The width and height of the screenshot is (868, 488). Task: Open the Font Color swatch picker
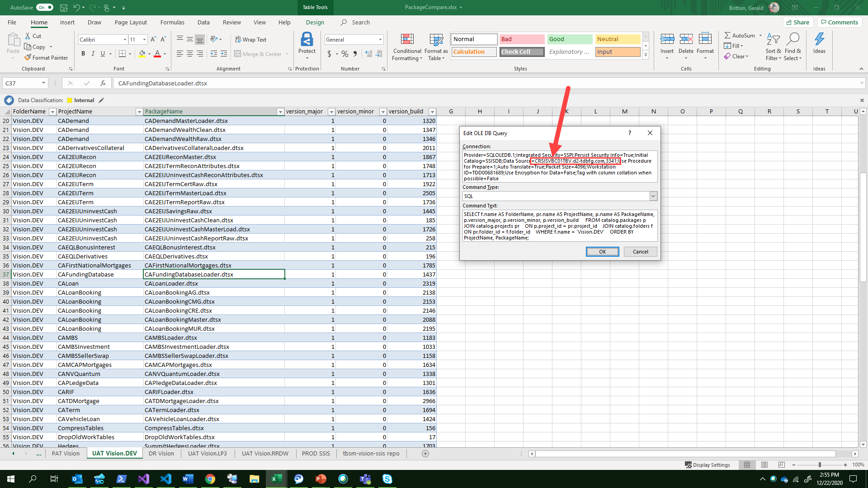click(x=164, y=54)
